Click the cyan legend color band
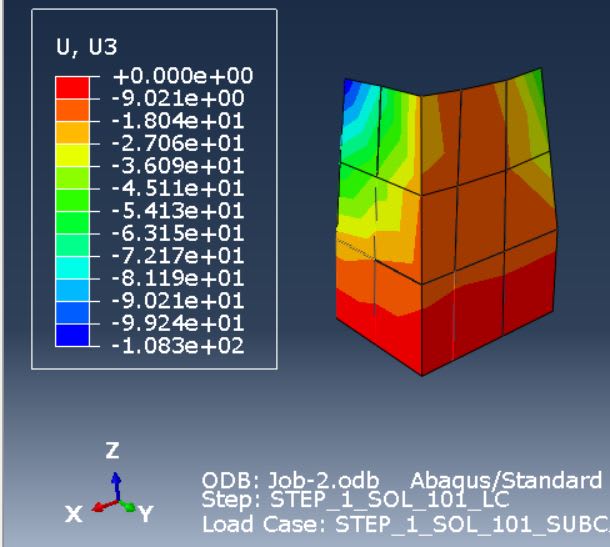The image size is (610, 547). click(x=72, y=268)
